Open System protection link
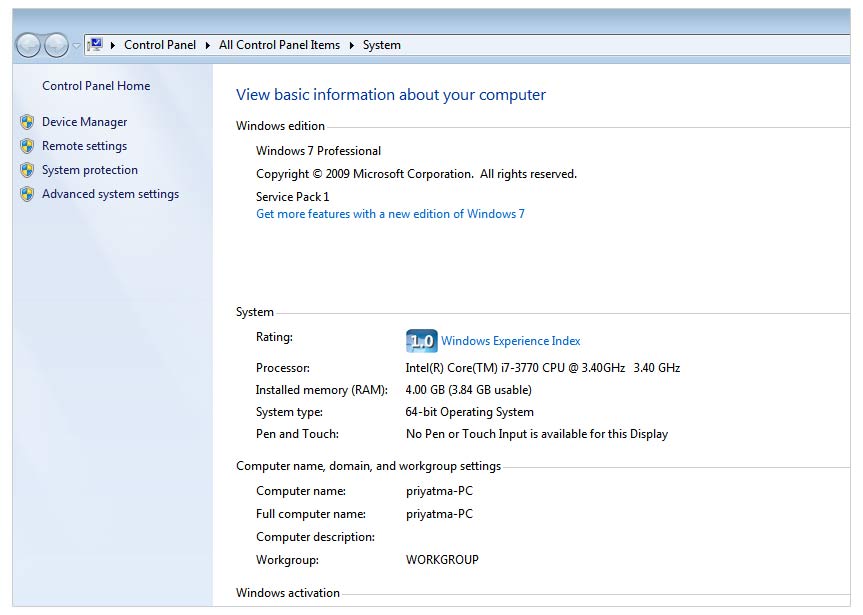Image resolution: width=863 pixels, height=615 pixels. 90,170
